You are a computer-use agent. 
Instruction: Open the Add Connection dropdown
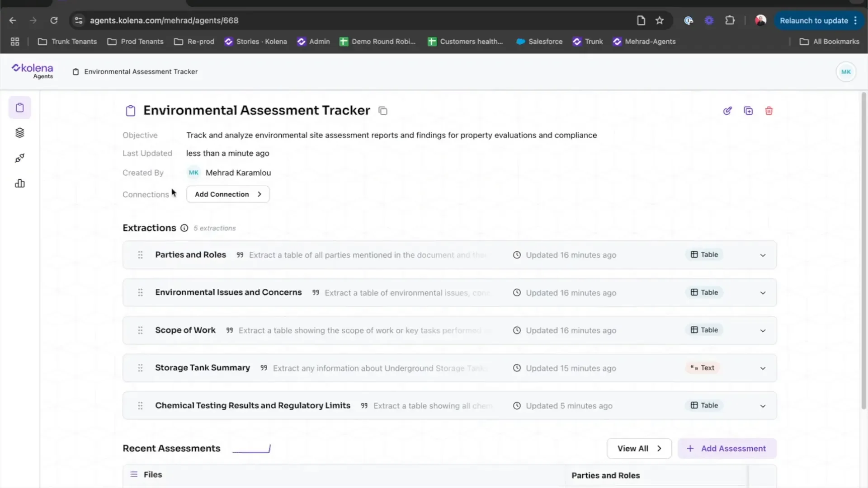click(x=227, y=194)
